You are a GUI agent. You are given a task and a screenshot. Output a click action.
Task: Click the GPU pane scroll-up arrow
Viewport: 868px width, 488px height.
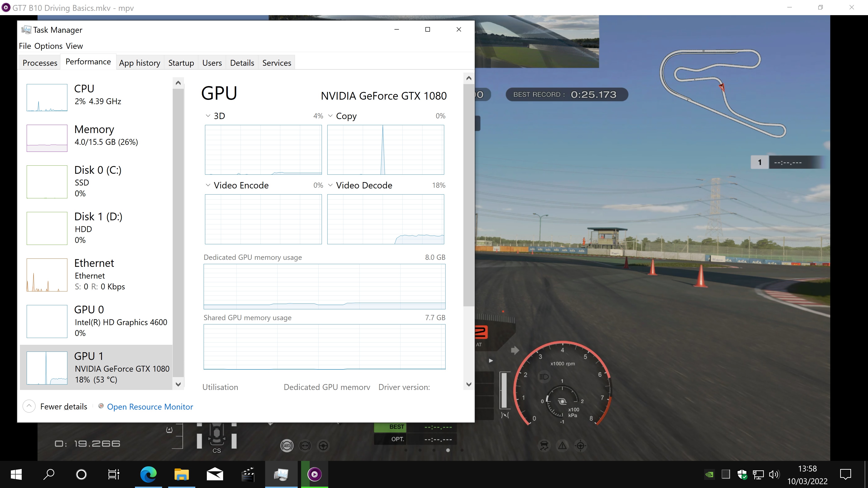pyautogui.click(x=469, y=78)
